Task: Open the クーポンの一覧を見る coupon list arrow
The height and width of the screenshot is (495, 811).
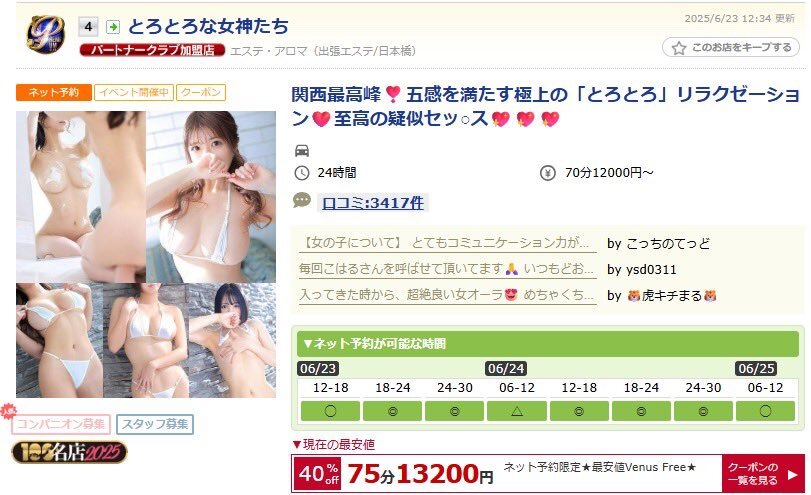Action: coord(763,473)
